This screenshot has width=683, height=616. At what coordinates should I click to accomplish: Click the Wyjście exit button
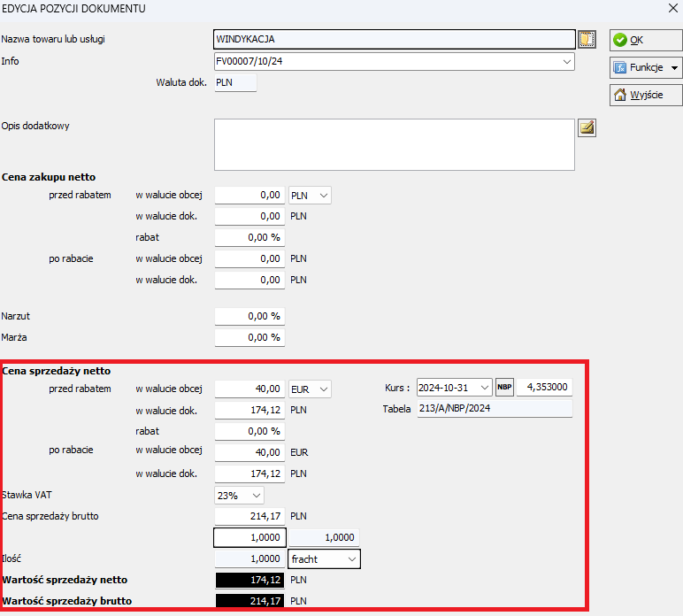tap(645, 95)
